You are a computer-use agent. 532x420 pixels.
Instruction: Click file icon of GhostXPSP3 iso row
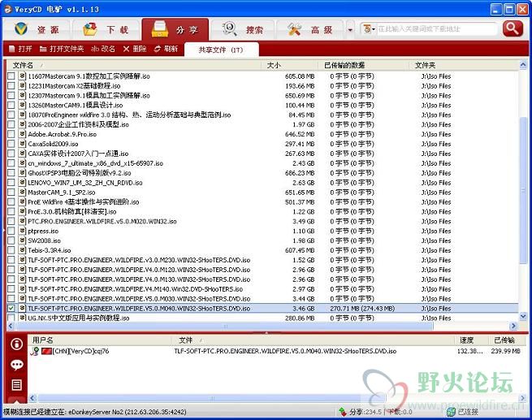pyautogui.click(x=22, y=173)
